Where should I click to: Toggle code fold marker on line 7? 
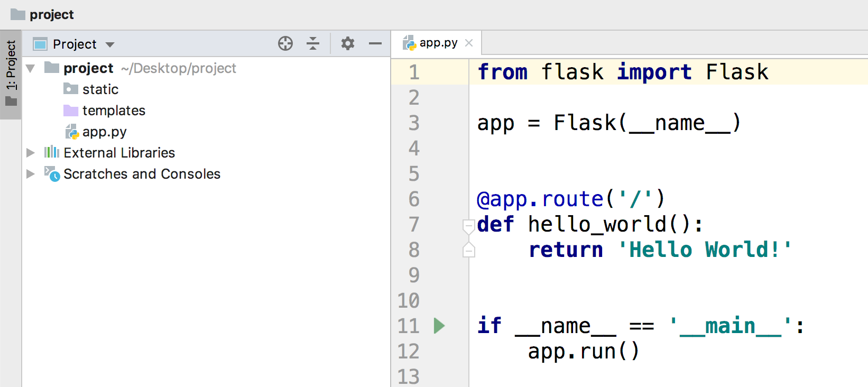468,226
